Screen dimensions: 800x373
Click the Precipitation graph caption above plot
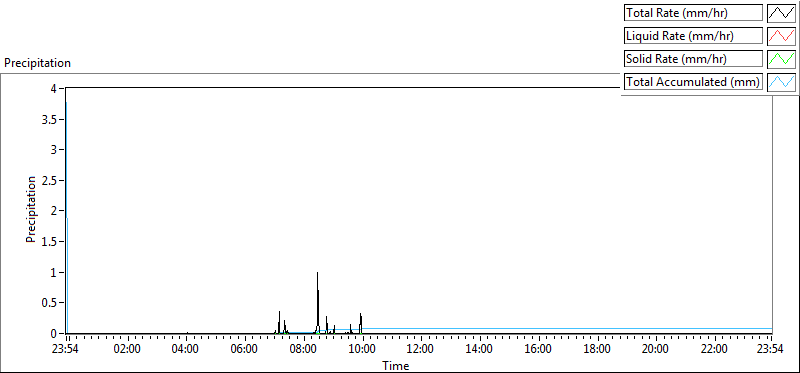[37, 63]
